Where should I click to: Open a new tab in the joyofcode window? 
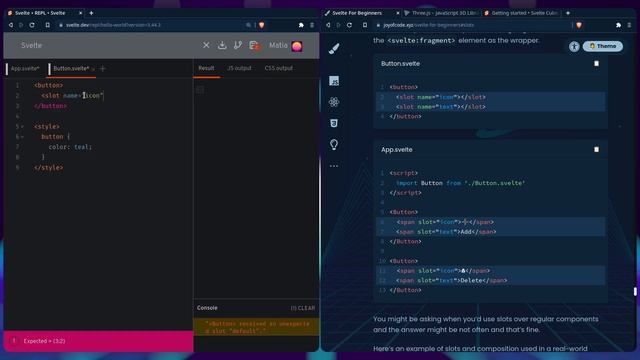(568, 13)
